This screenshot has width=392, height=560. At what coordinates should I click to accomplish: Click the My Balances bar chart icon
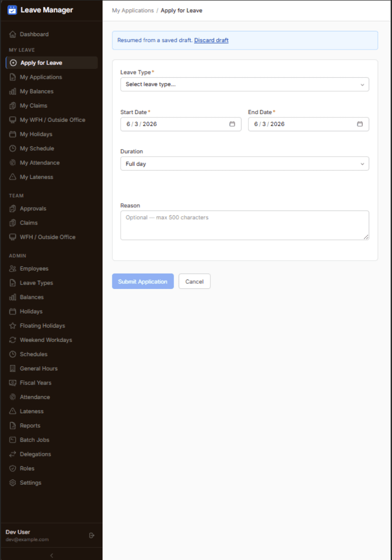(x=12, y=91)
